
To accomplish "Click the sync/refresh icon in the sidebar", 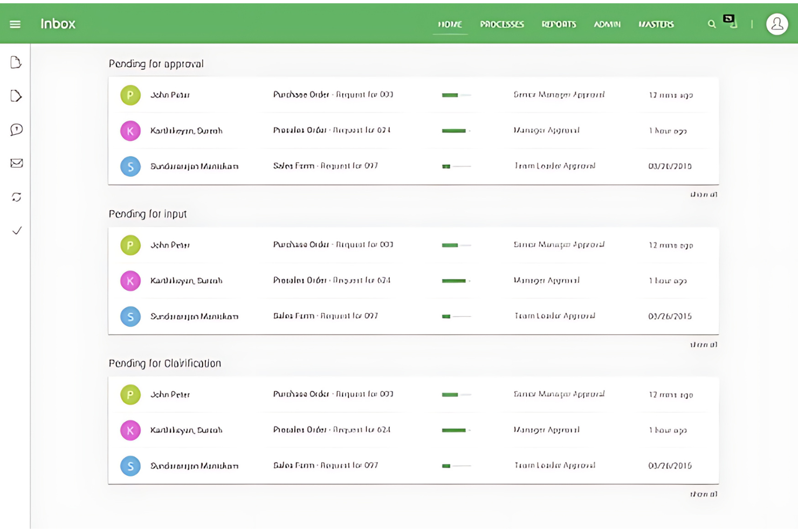I will (x=16, y=197).
